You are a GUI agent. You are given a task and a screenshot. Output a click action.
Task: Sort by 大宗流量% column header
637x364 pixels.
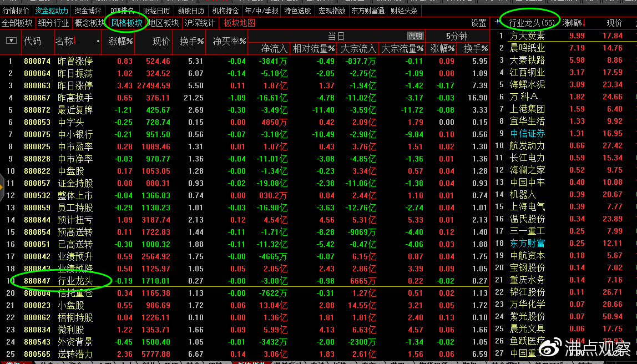[402, 49]
